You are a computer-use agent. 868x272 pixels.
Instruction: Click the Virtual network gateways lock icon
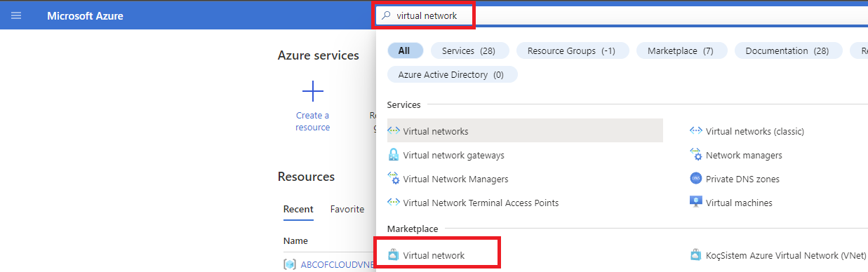point(394,155)
